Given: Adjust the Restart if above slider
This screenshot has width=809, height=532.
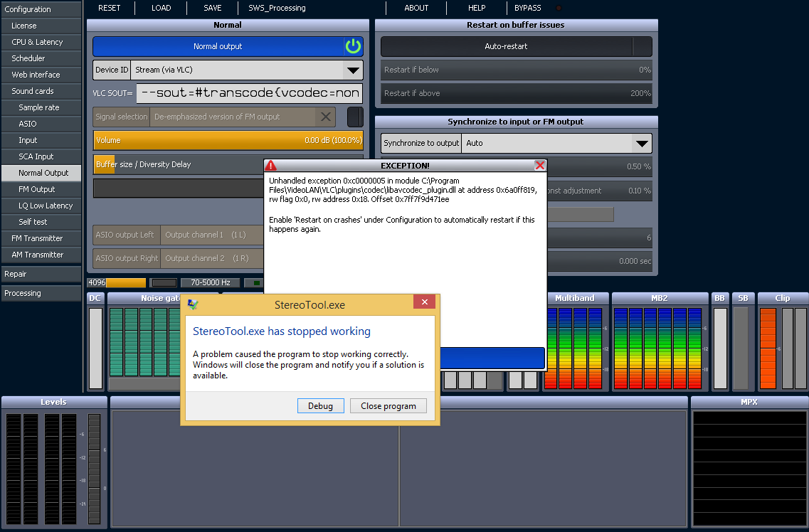Looking at the screenshot, I should 517,93.
